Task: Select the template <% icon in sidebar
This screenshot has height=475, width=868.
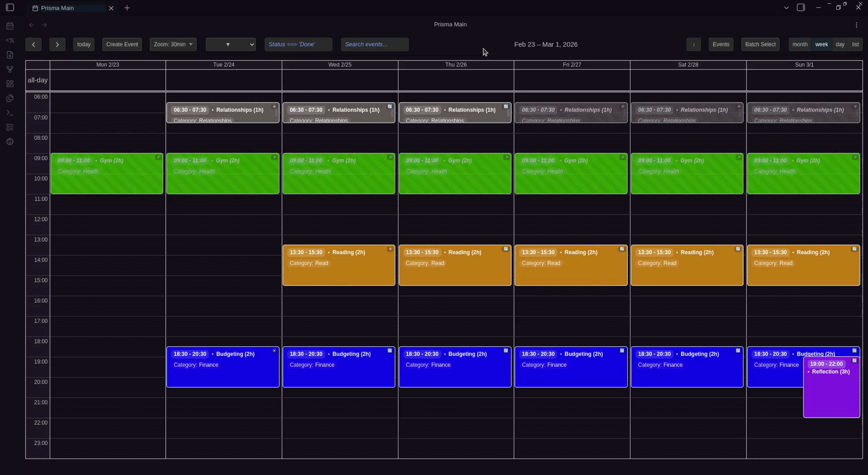Action: click(10, 40)
